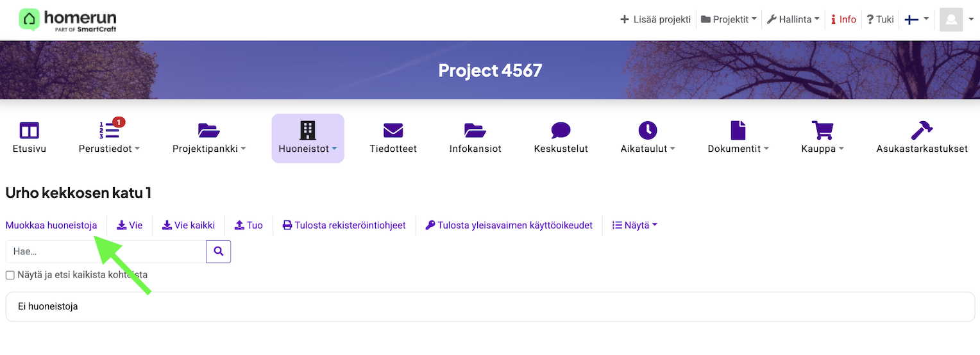The image size is (980, 355).
Task: Click Tulosta rekisteröintiohjeet
Action: coord(344,226)
